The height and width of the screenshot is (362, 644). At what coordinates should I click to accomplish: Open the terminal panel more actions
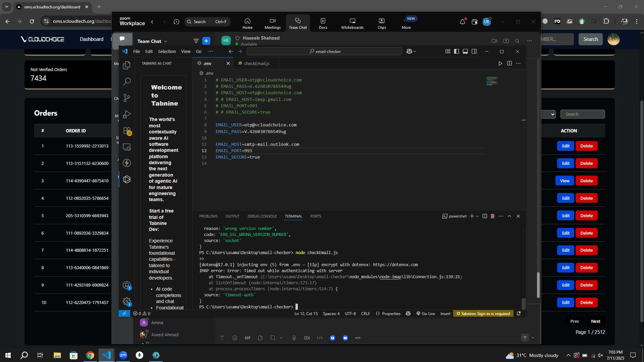coord(501,216)
